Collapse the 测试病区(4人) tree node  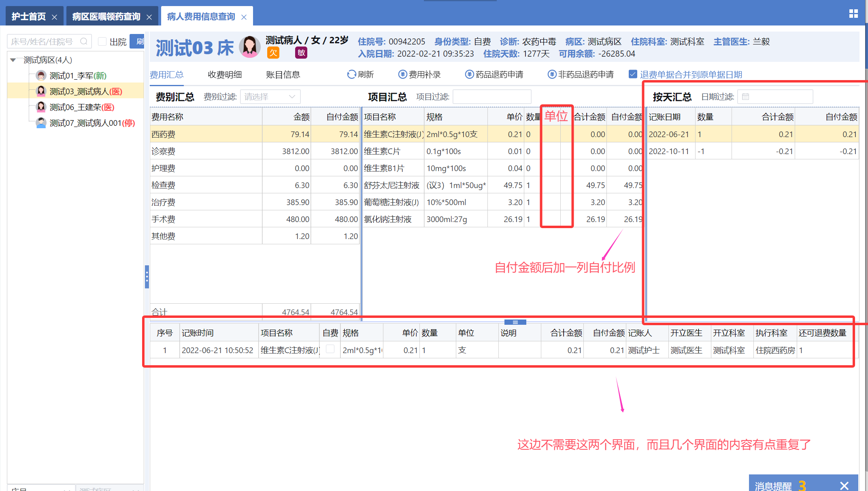(x=13, y=60)
